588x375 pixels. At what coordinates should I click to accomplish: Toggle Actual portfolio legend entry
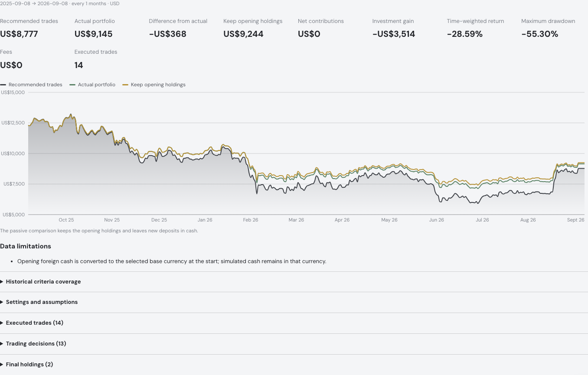(92, 85)
